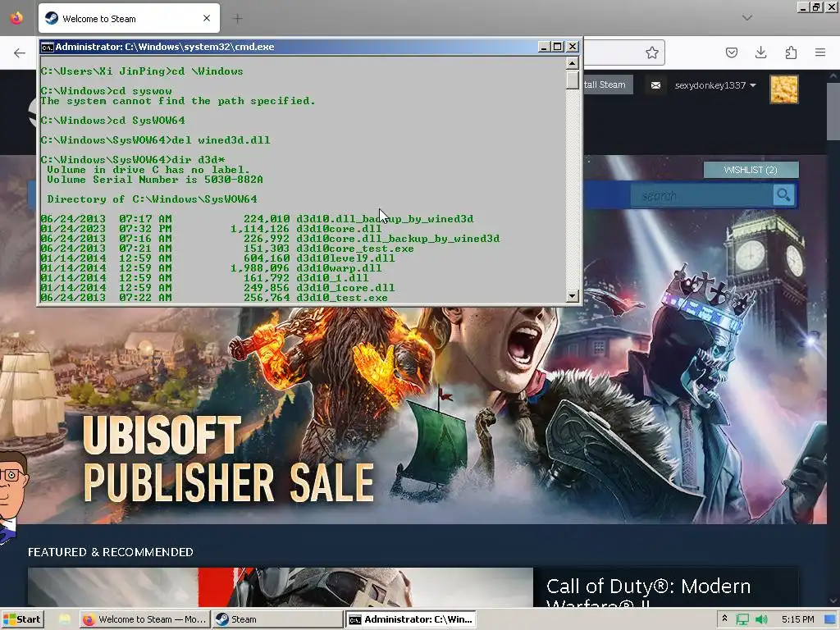
Task: Click the Firefox logo icon in tab bar
Action: coord(16,18)
